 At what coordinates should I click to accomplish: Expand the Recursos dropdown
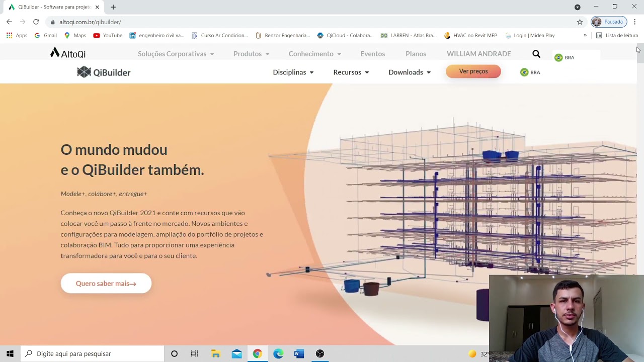[x=351, y=72]
